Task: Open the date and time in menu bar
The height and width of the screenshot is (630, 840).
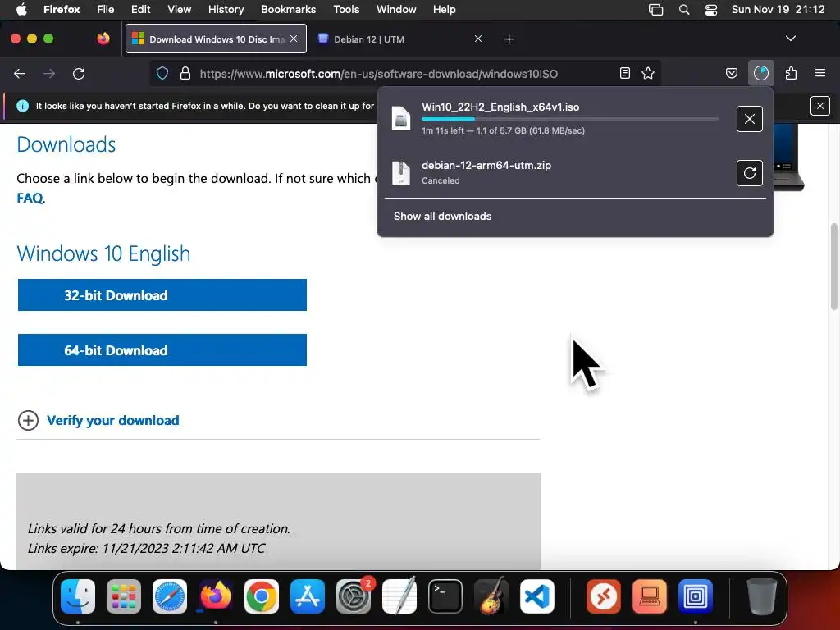Action: click(778, 10)
